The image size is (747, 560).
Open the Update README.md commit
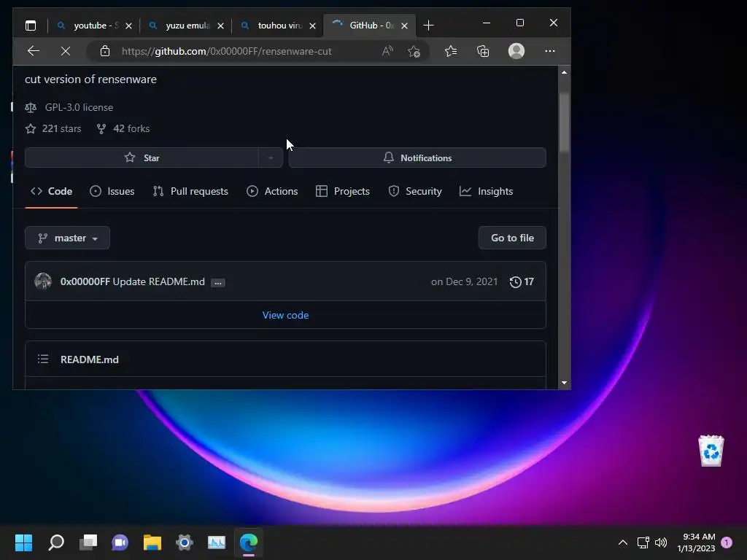[x=158, y=281]
